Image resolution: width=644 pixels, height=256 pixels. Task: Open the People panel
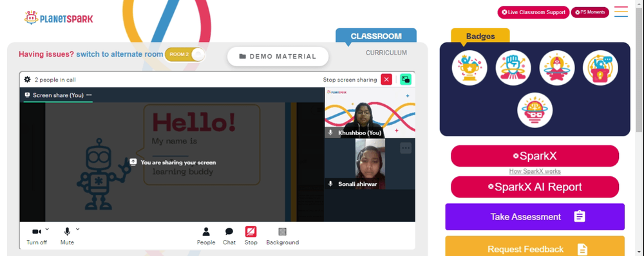coord(206,236)
